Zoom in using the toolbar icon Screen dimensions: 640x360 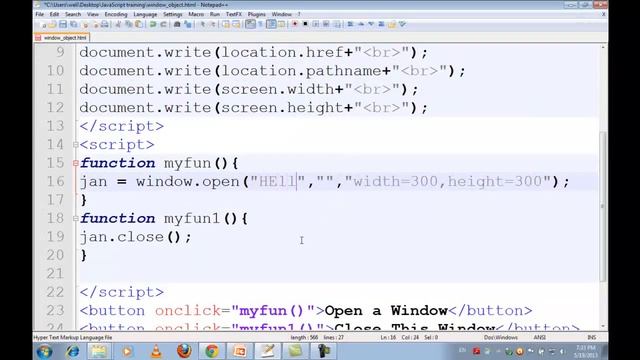coord(203,24)
